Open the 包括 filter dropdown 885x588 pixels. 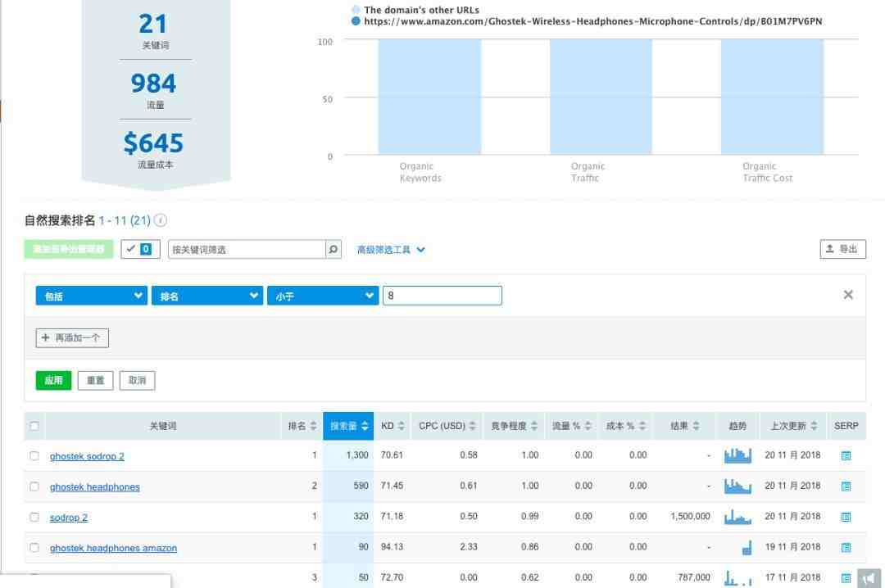pyautogui.click(x=92, y=296)
